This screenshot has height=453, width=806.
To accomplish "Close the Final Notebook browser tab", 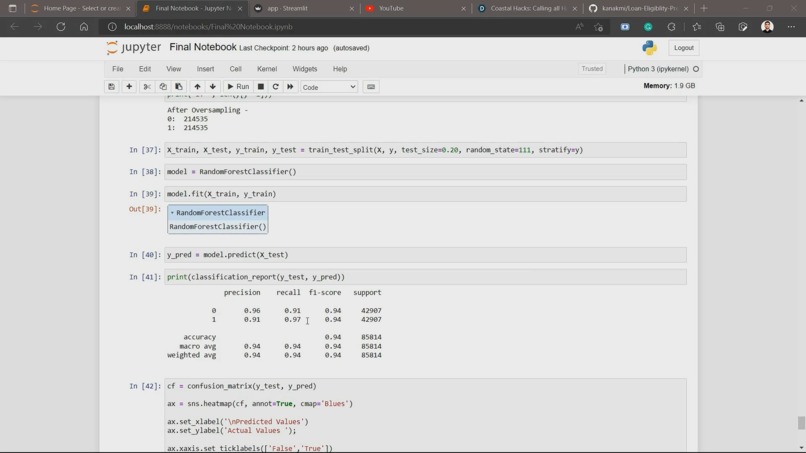I will click(x=240, y=9).
